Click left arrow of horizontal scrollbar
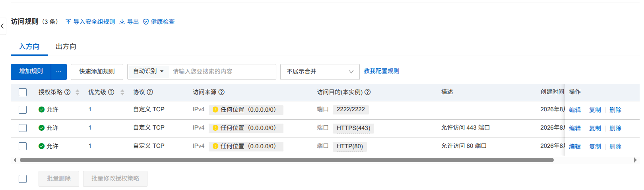 click(x=15, y=160)
